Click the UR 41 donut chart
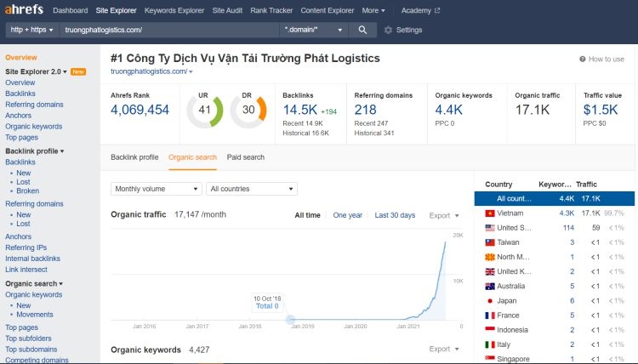Viewport: 638px width, 364px height. pos(205,111)
